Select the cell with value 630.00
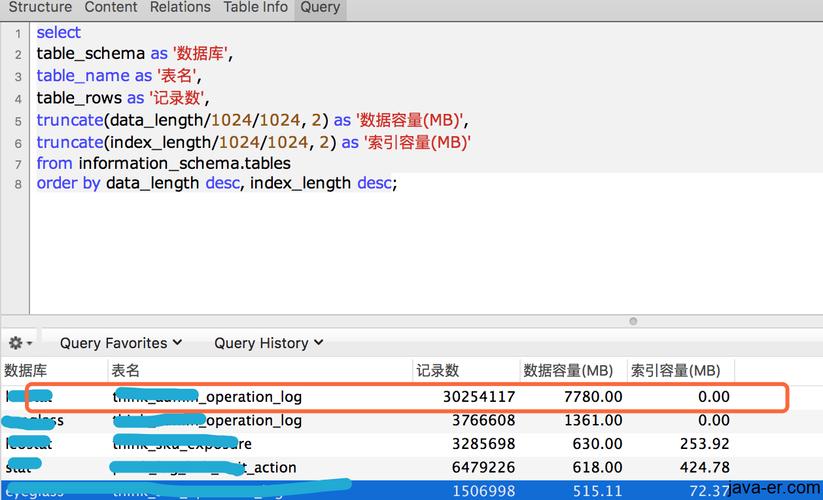The image size is (823, 500). [597, 444]
